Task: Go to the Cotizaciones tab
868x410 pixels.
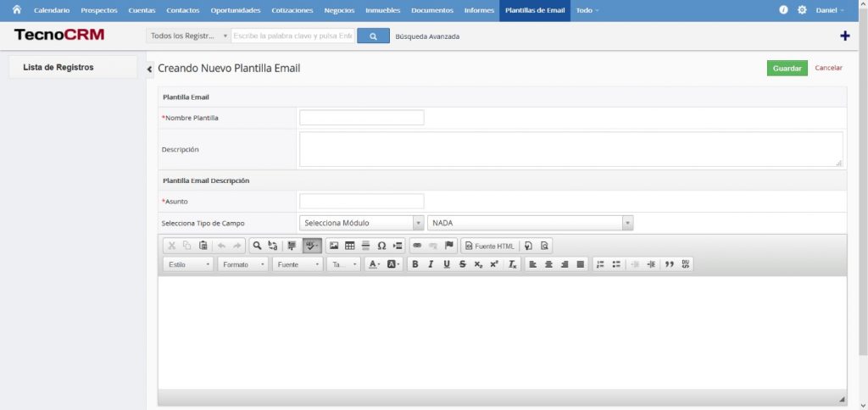Action: (292, 10)
